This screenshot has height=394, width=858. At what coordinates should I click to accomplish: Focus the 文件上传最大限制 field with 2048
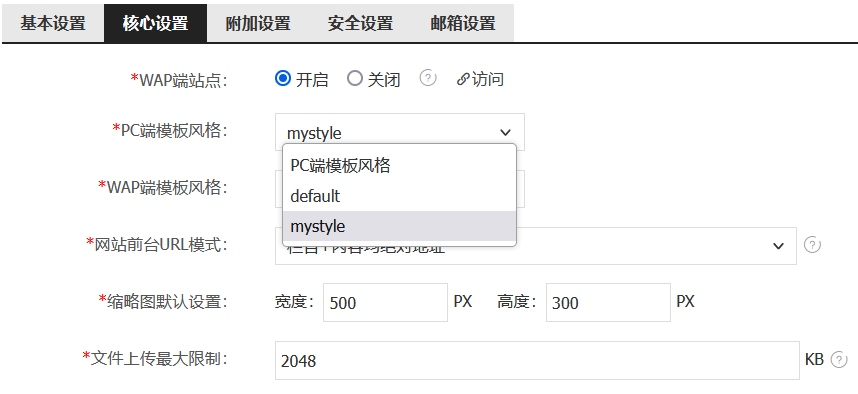click(537, 360)
